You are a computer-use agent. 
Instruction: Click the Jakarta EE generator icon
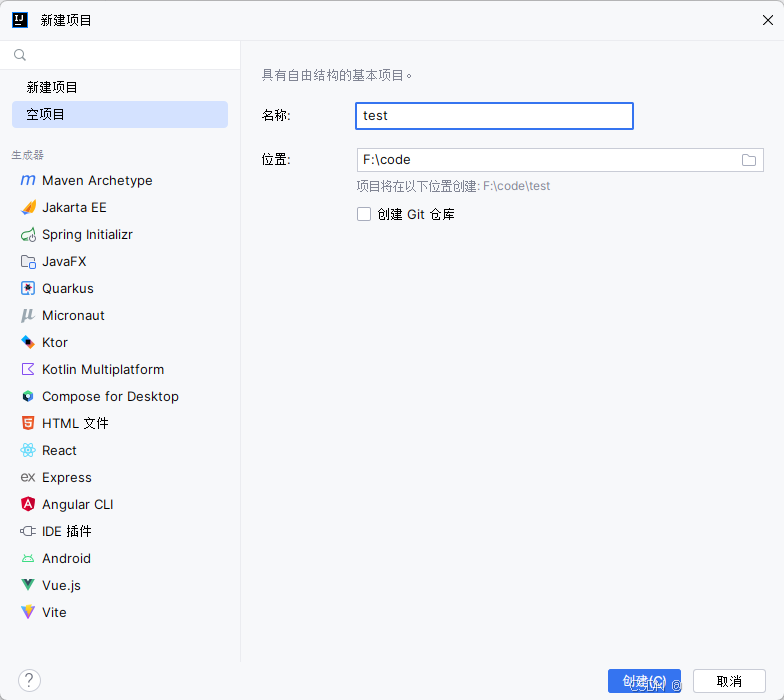coord(28,207)
